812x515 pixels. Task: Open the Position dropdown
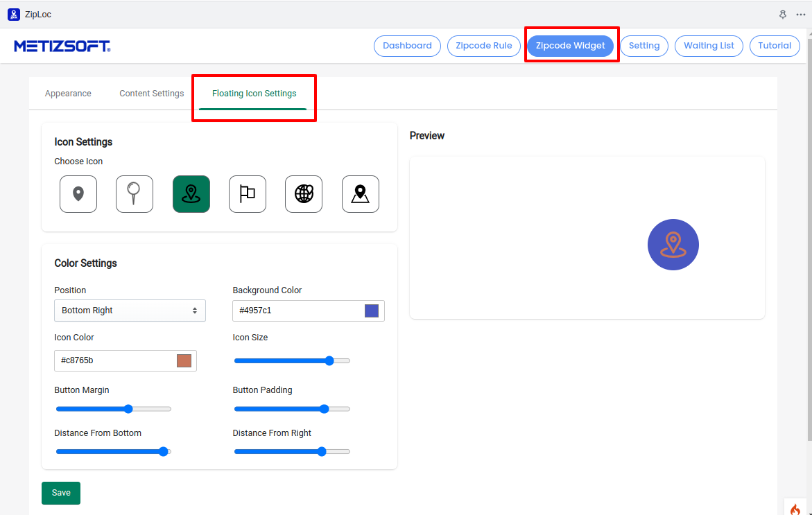click(130, 311)
